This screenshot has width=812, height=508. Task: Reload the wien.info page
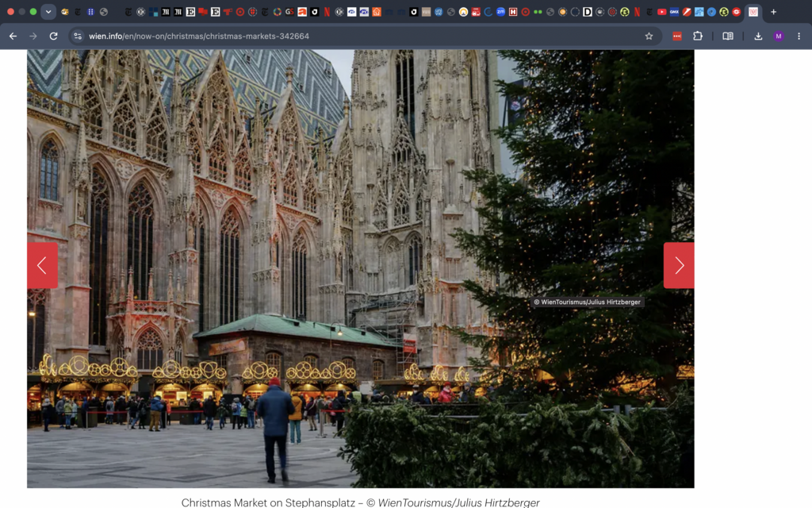coord(53,37)
